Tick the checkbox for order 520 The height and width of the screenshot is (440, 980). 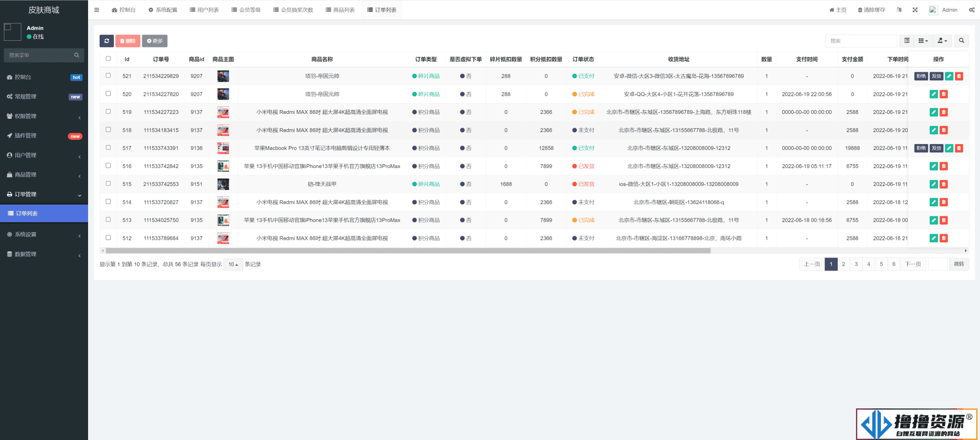pyautogui.click(x=108, y=93)
